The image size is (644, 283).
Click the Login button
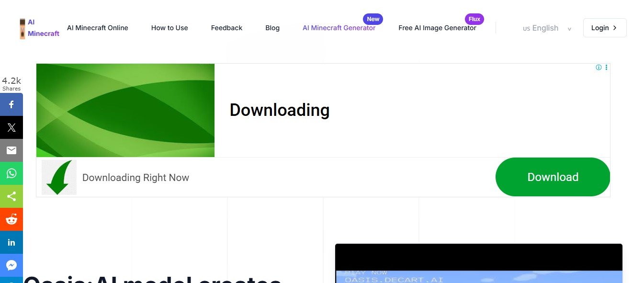604,28
